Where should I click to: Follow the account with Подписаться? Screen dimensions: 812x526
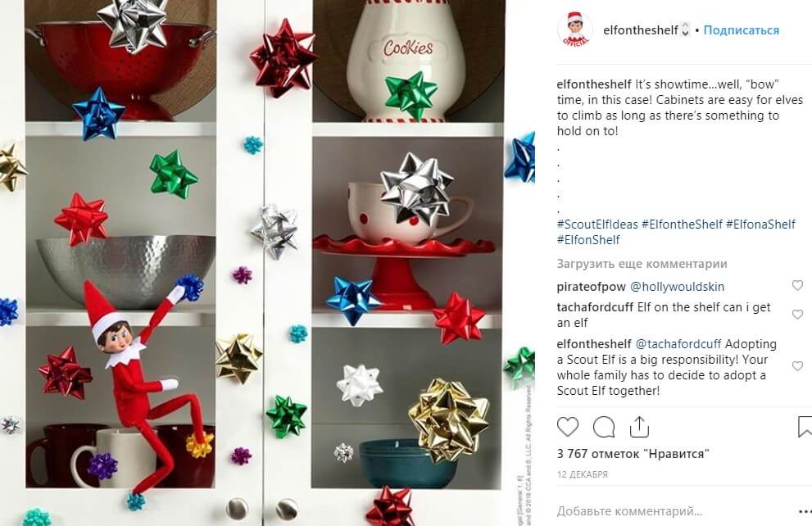coord(741,30)
